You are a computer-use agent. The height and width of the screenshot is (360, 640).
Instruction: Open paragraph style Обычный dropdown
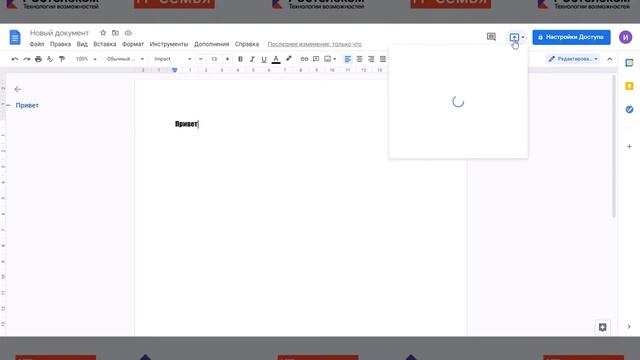click(125, 59)
